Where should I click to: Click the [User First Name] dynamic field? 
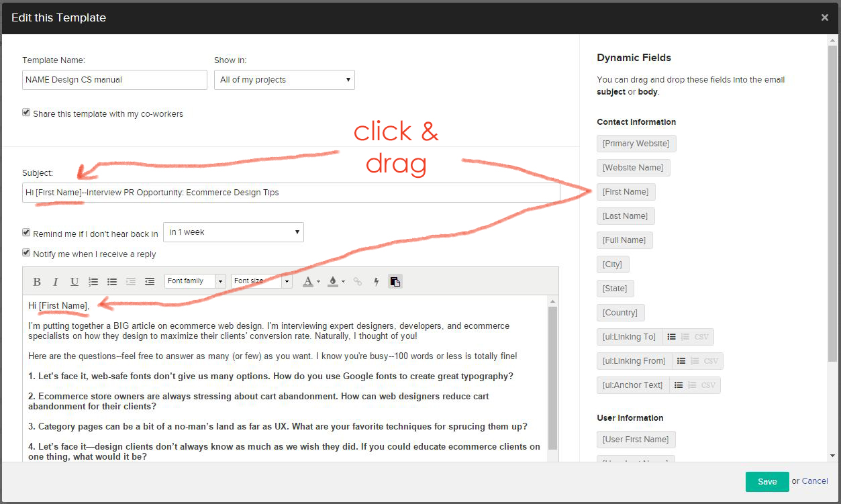pos(636,440)
